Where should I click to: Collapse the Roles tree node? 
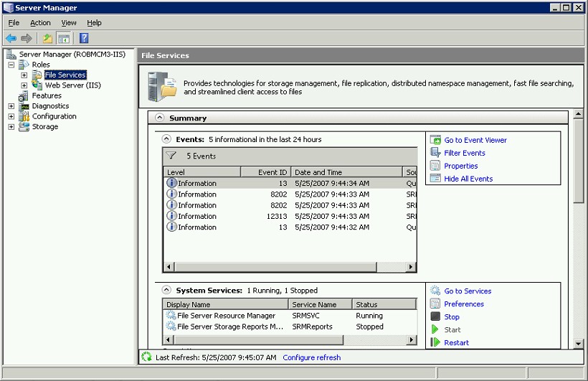tap(11, 65)
